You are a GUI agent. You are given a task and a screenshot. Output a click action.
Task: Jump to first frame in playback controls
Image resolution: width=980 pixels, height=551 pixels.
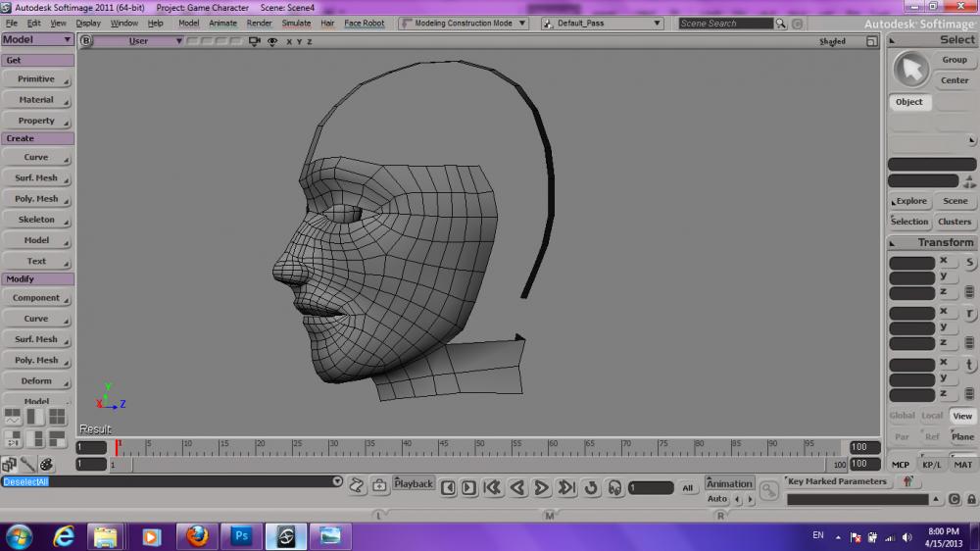pos(493,487)
